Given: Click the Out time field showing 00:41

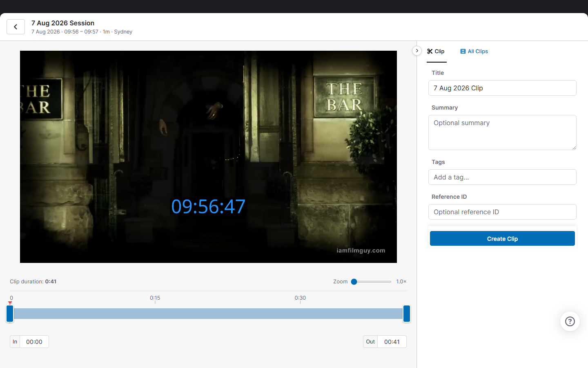Looking at the screenshot, I should tap(392, 342).
